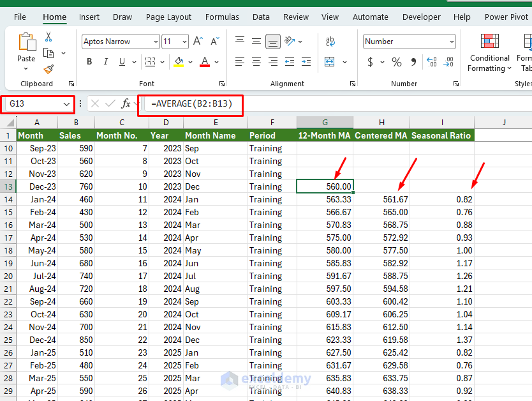Viewport: 532px width, 401px height.
Task: Apply Top Align
Action: tap(240, 42)
